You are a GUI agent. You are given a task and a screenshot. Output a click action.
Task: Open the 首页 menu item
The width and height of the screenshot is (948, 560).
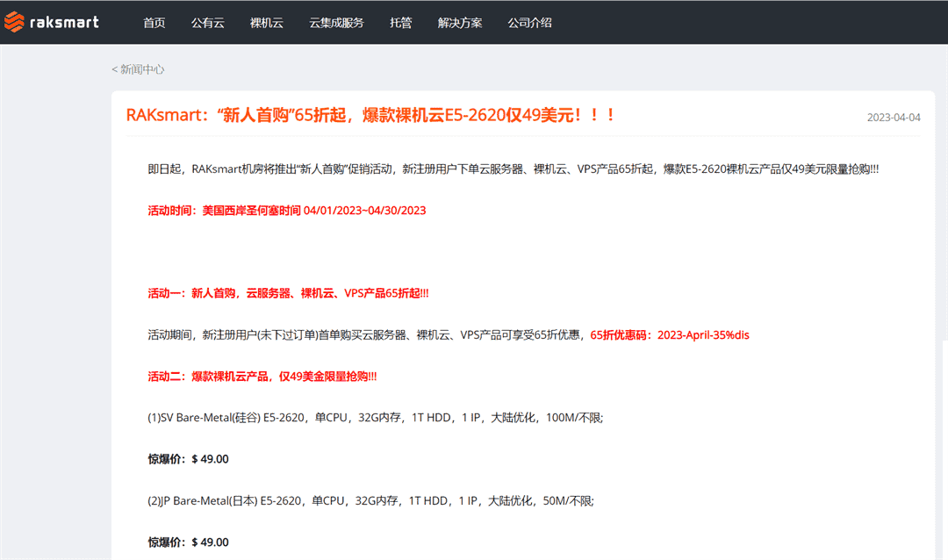pos(154,23)
